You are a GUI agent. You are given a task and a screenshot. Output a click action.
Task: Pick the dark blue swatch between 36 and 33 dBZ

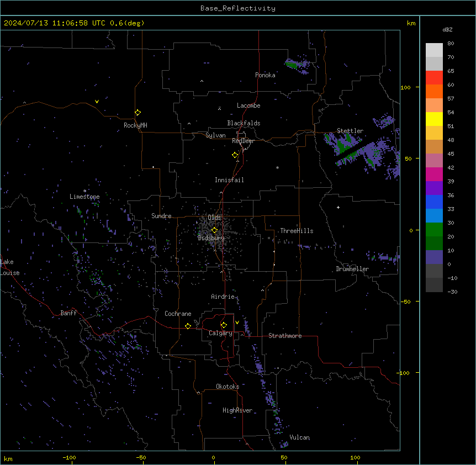(x=434, y=202)
